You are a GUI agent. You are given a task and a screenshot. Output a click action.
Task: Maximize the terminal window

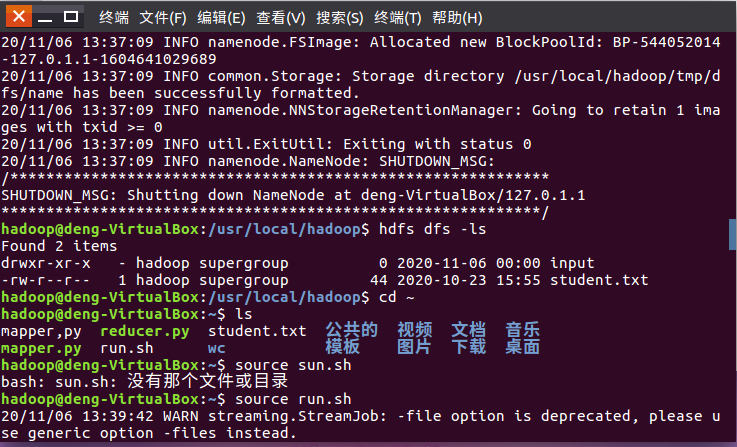point(71,17)
